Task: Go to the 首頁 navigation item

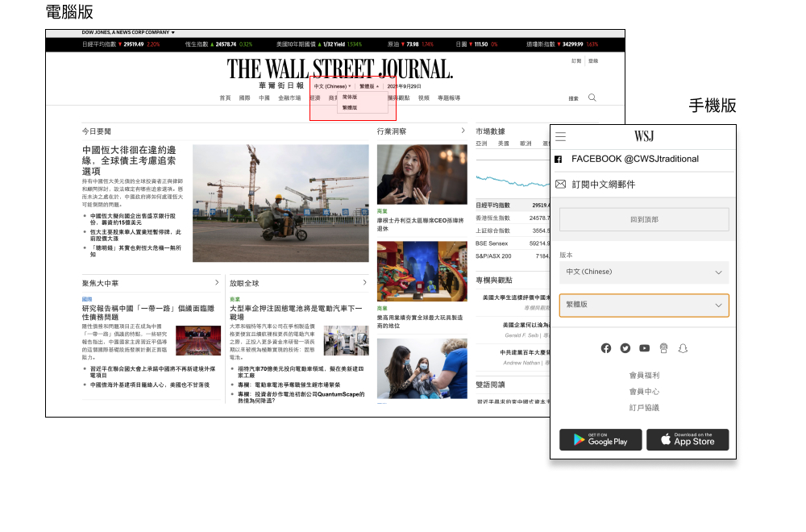Action: [225, 98]
